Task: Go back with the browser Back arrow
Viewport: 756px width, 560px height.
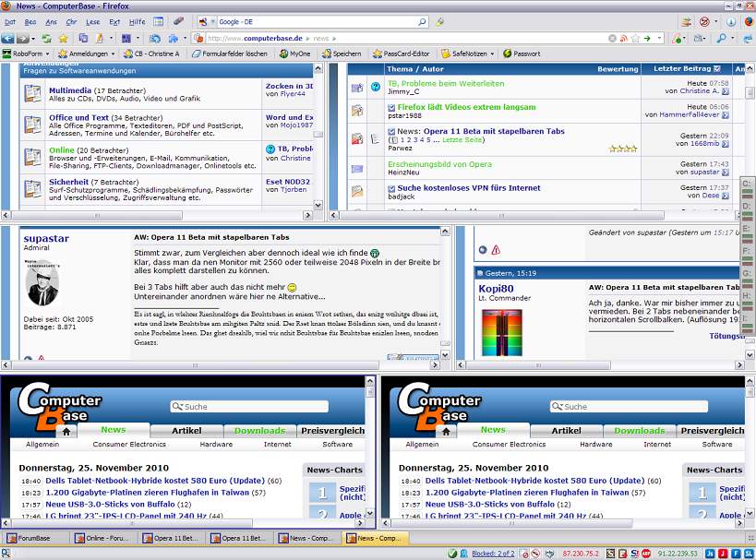Action: (x=7, y=38)
